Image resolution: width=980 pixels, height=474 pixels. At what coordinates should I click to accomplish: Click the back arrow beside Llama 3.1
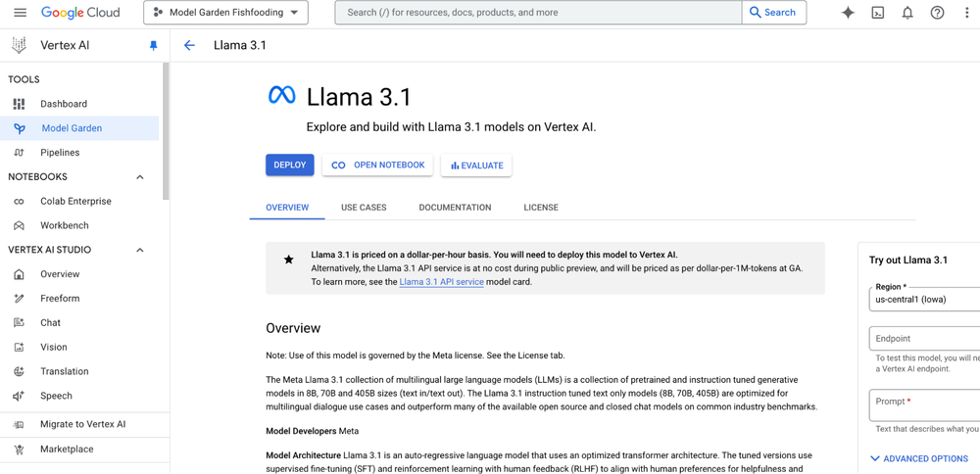point(189,45)
